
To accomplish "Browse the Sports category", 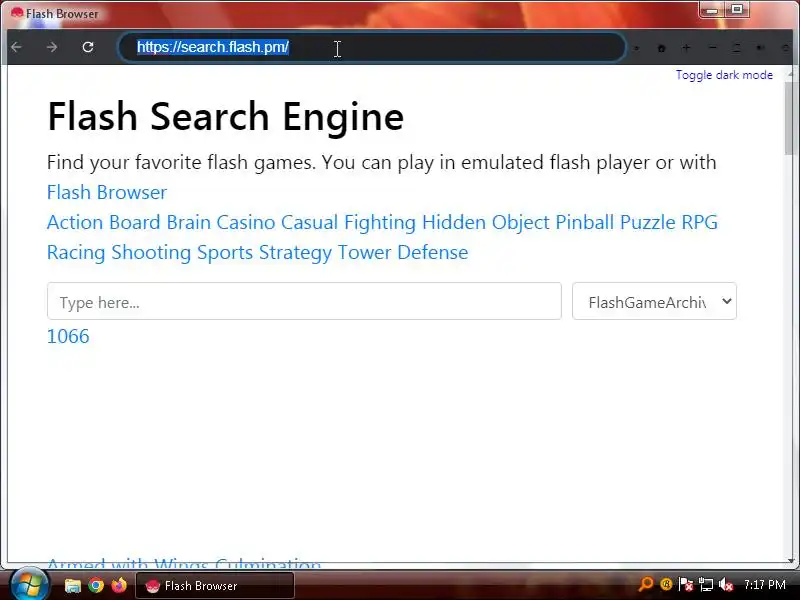I will click(225, 253).
